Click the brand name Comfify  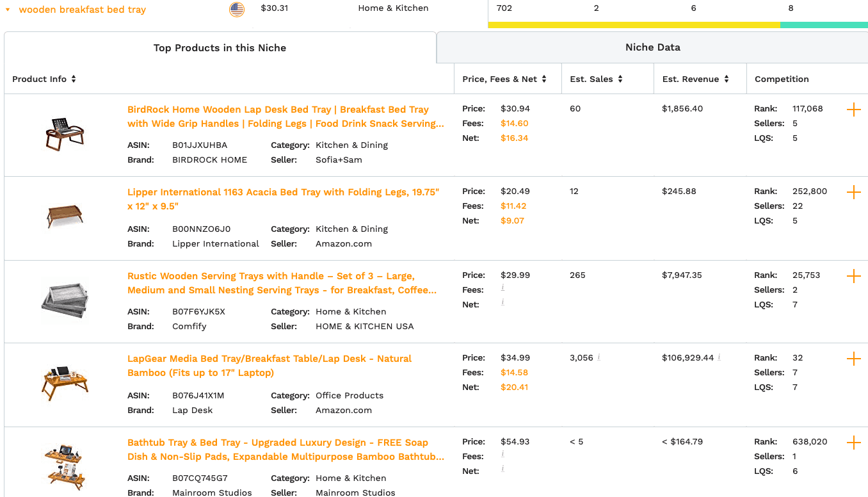(x=189, y=326)
